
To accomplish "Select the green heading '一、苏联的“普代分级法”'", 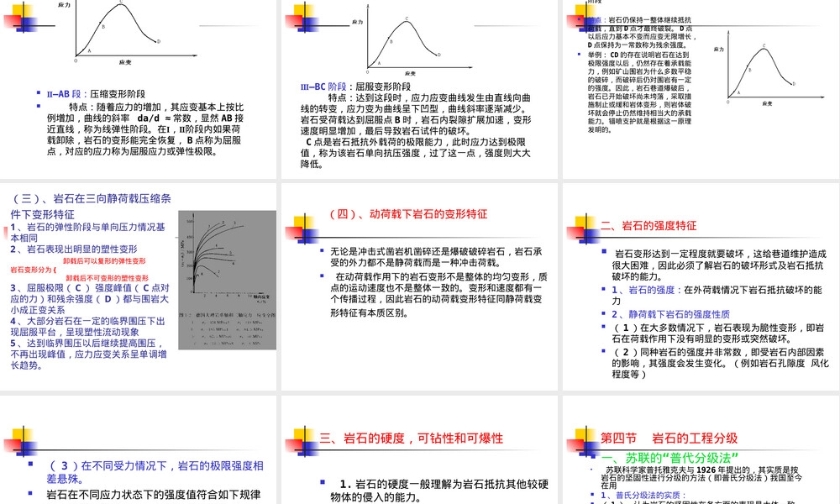I will [669, 458].
